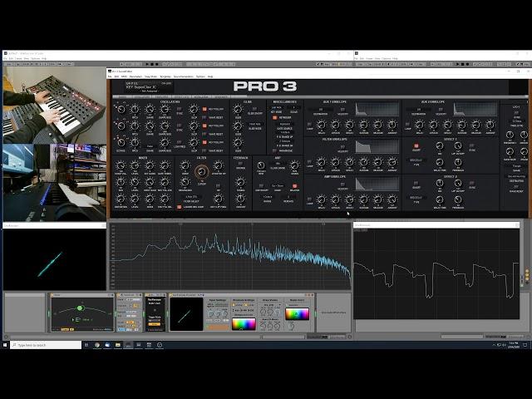Open the Effect 2 Type dropdown
The image size is (532, 399).
[416, 198]
